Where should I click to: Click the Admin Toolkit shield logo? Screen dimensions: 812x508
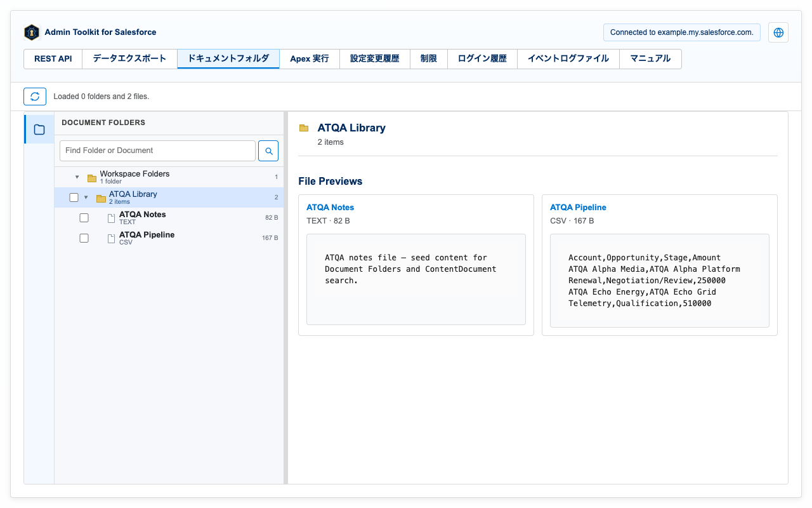point(32,32)
